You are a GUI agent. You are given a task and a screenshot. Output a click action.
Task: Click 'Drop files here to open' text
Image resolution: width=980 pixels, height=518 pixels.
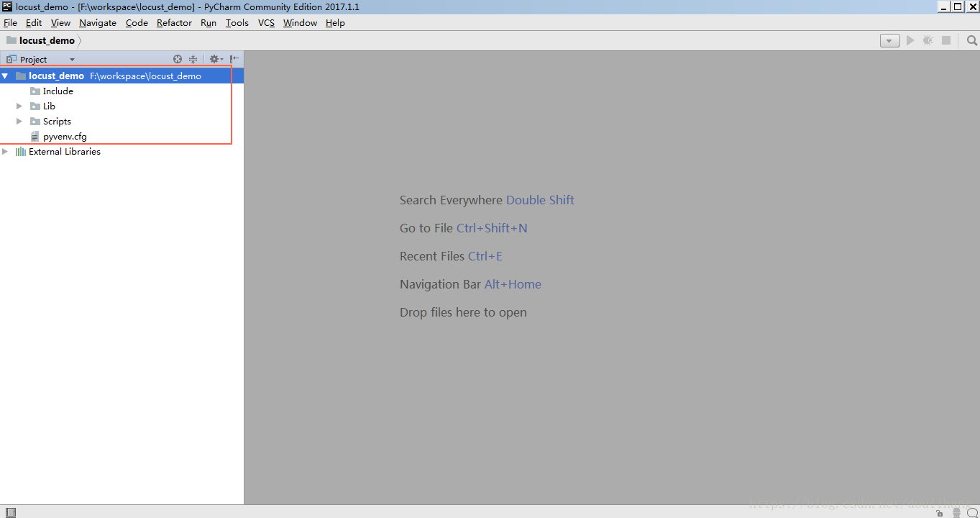463,312
